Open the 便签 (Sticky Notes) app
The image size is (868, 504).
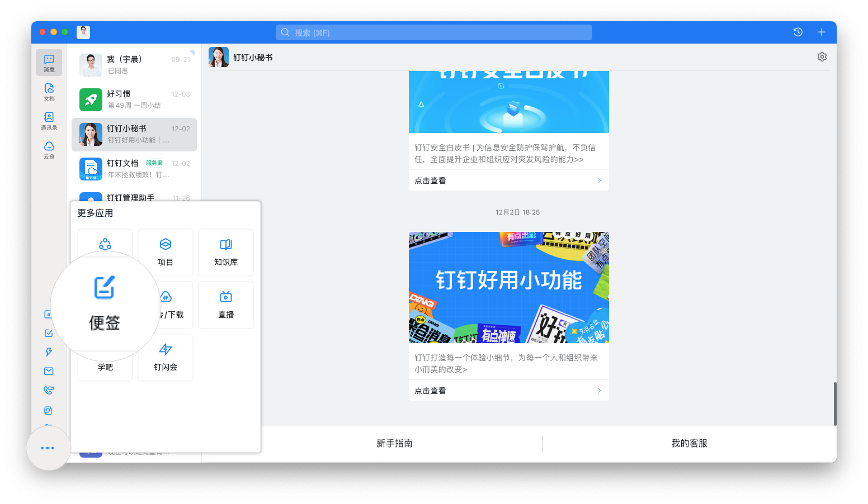click(105, 305)
